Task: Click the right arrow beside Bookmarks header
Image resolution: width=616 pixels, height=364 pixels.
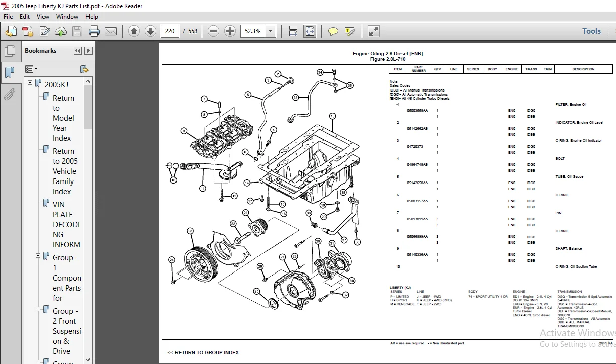Action: coord(88,51)
